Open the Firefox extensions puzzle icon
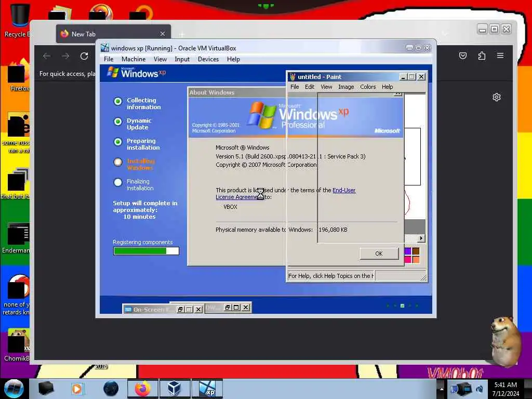The width and height of the screenshot is (532, 399). (482, 56)
